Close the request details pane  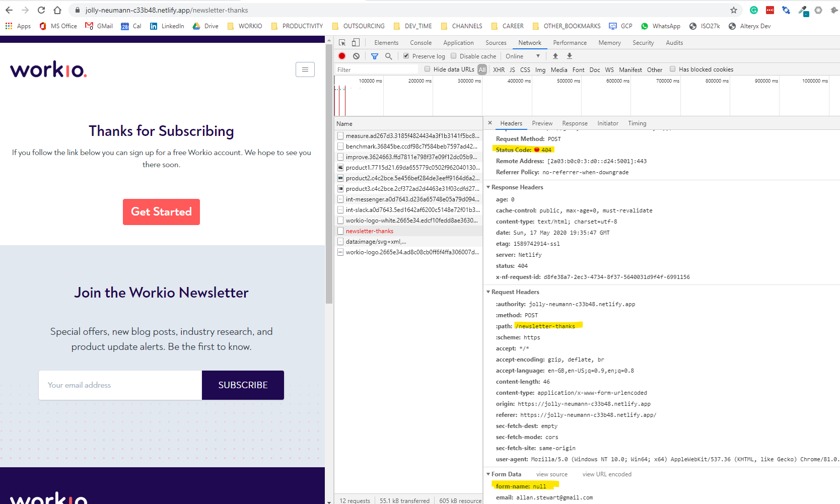(490, 123)
